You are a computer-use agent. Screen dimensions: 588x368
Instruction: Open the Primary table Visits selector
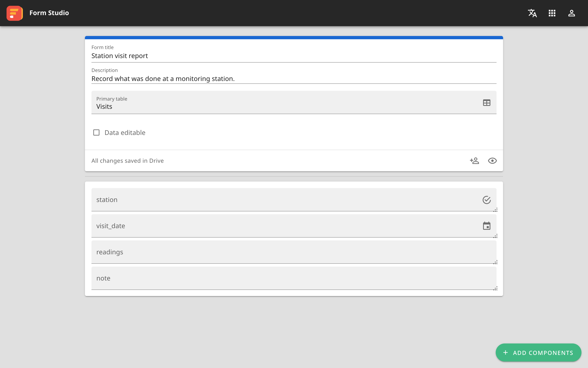pos(294,102)
